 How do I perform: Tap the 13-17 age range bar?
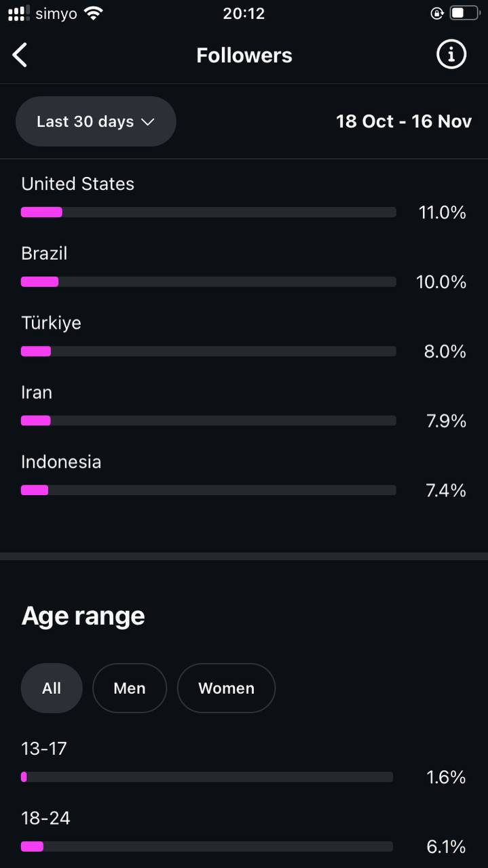[x=207, y=777]
